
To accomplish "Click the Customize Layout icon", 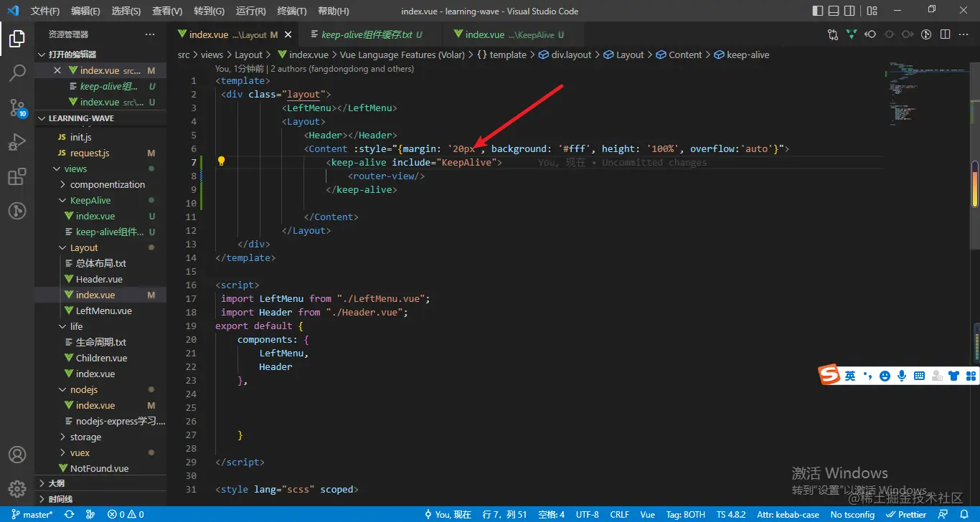I will pyautogui.click(x=872, y=11).
